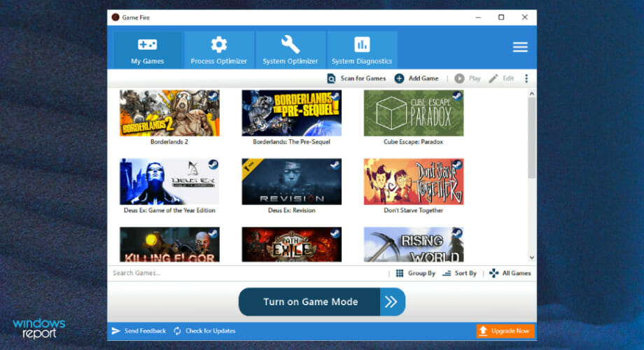Select the Borderlands 2 thumbnail
This screenshot has width=644, height=350.
[x=169, y=113]
